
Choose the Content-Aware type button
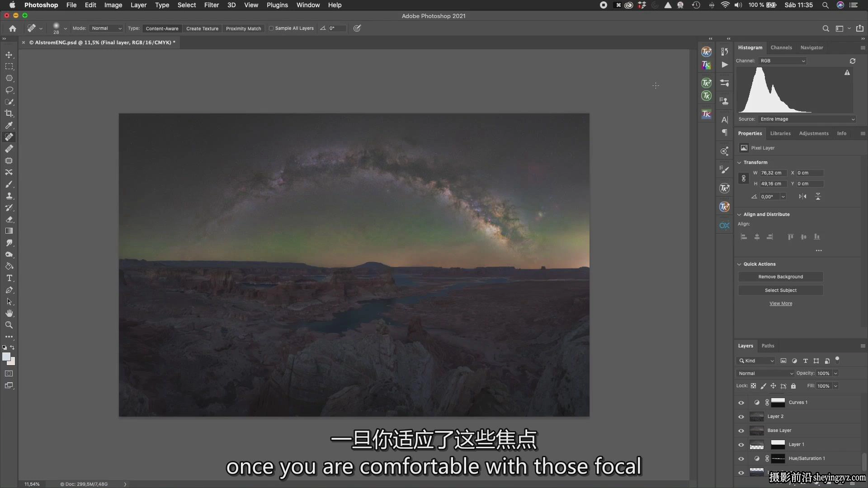pos(162,28)
